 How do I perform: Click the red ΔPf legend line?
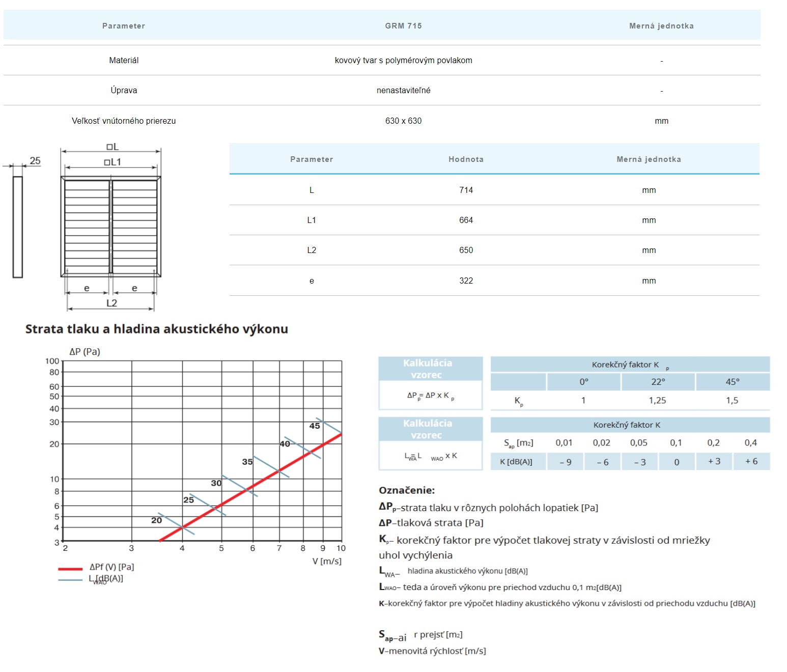tap(70, 569)
